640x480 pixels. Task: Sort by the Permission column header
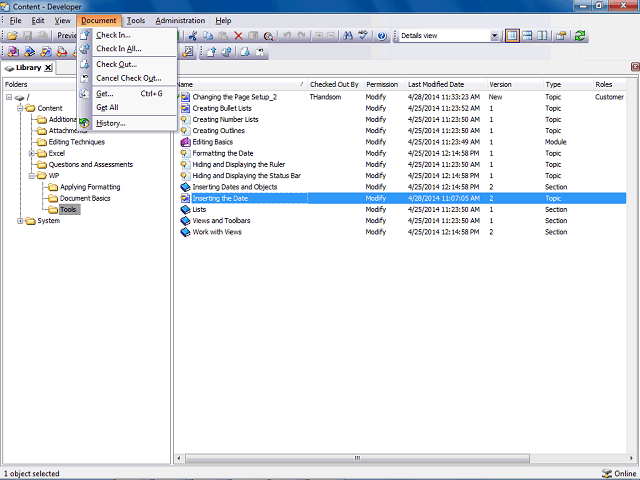tap(382, 84)
